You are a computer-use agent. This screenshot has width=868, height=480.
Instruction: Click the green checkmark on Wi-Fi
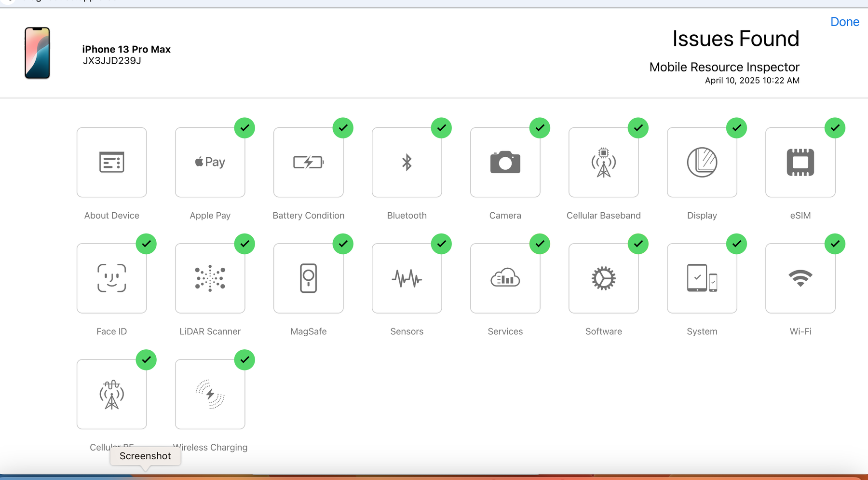click(835, 244)
